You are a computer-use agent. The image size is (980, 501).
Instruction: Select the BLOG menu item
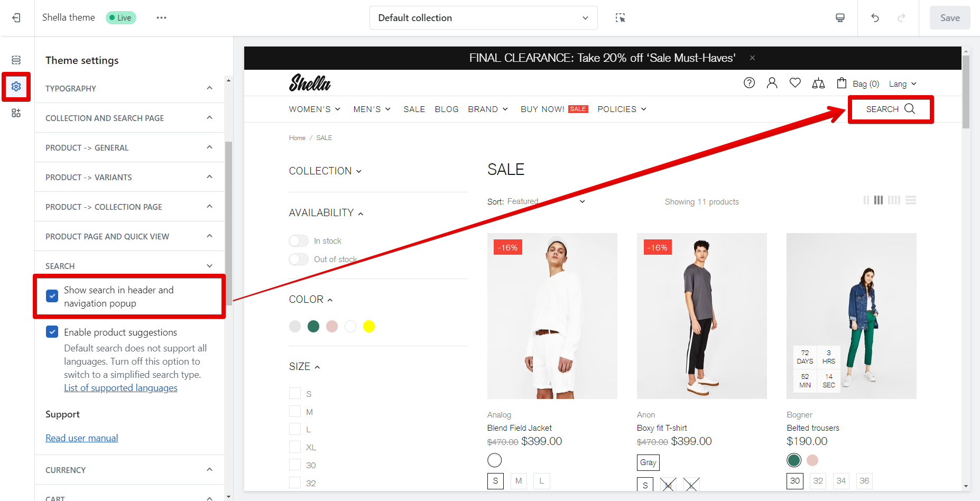point(447,109)
